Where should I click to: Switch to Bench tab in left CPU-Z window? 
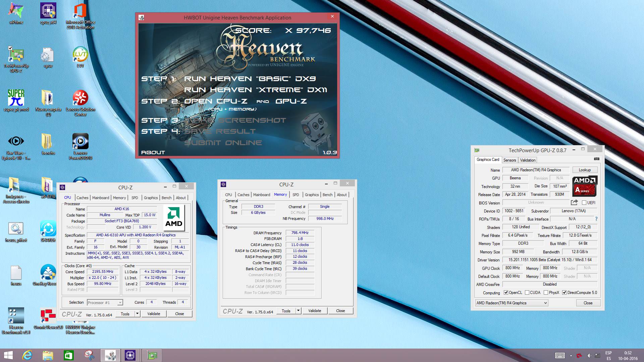pyautogui.click(x=166, y=198)
